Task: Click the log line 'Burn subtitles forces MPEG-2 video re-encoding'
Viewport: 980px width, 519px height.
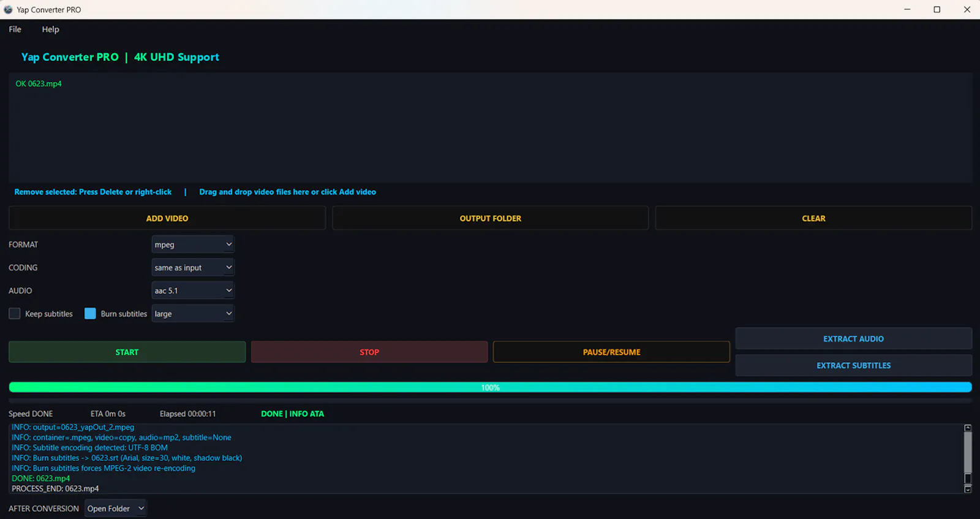Action: (104, 468)
